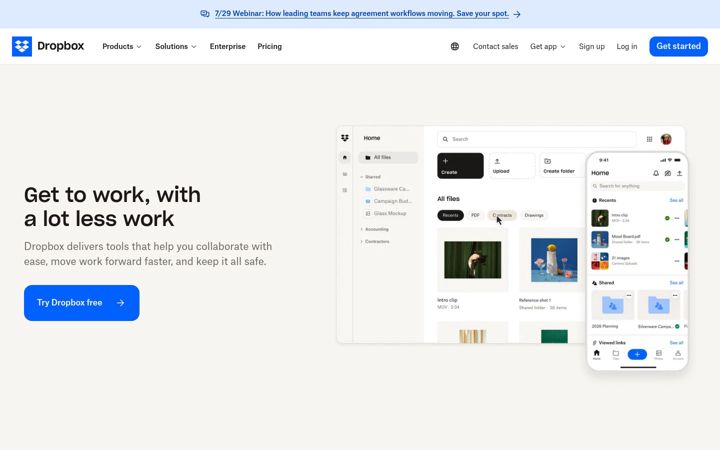
Task: Tap See all next to Viewed links
Action: [676, 343]
